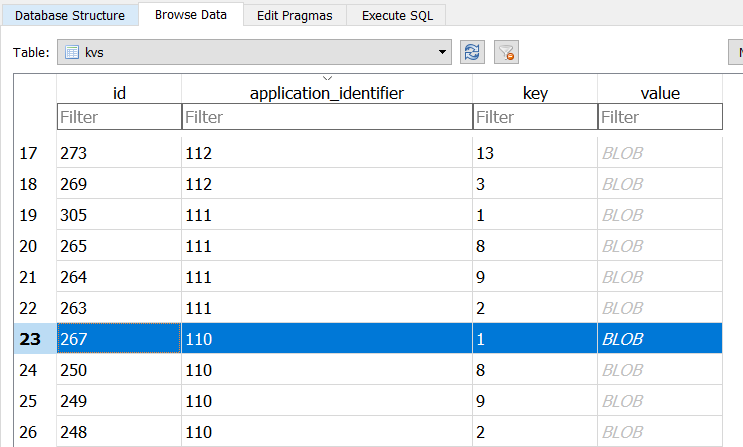743x447 pixels.
Task: Click BLOB value in row 22
Action: point(660,308)
